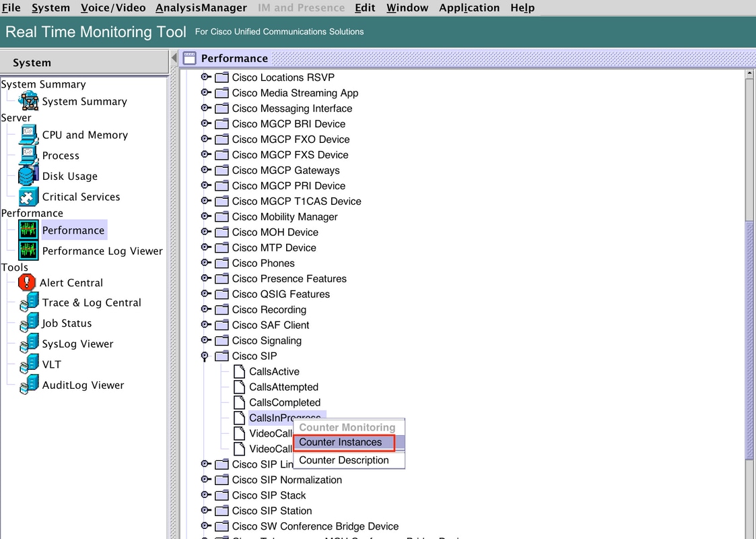756x539 pixels.
Task: Expand the Cisco SIP Normalization node
Action: pyautogui.click(x=206, y=479)
